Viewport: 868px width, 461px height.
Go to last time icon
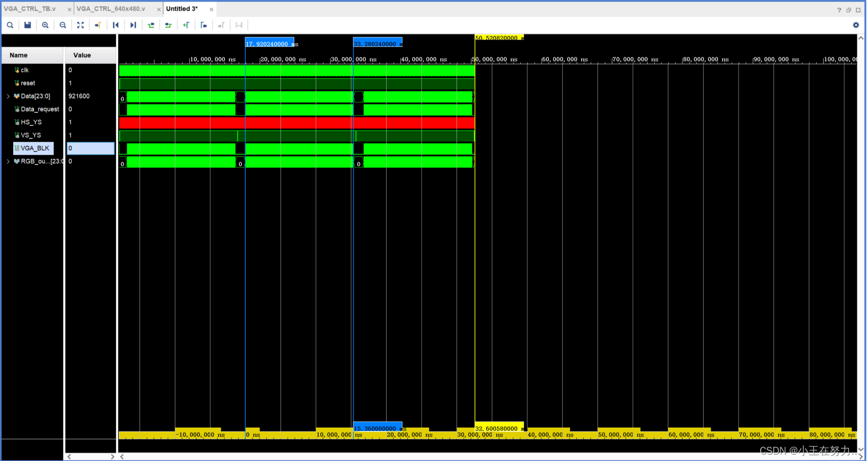click(x=133, y=25)
